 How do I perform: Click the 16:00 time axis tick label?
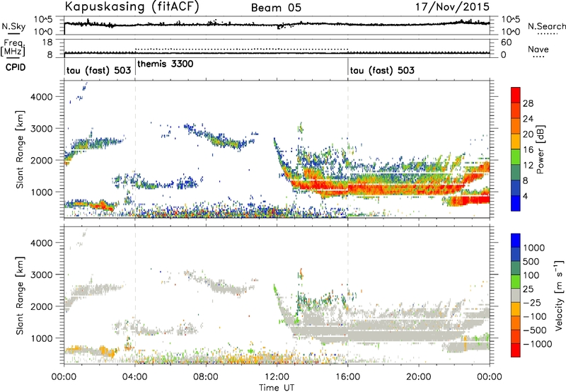point(347,376)
